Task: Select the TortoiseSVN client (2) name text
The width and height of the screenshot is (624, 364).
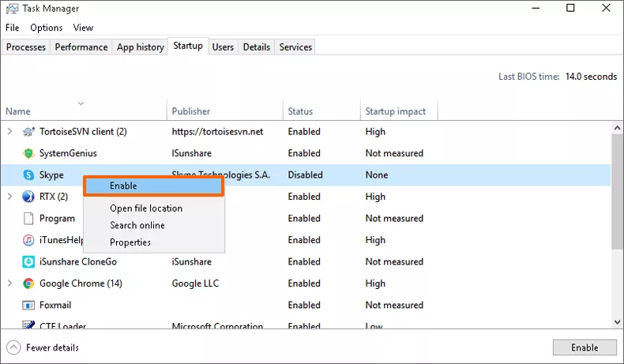Action: 83,132
